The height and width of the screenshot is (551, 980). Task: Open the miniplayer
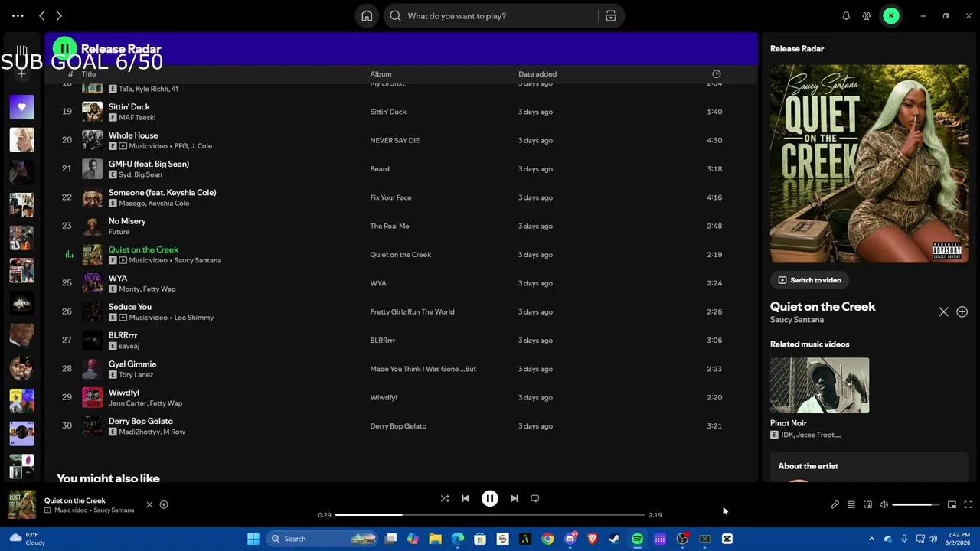pos(952,505)
